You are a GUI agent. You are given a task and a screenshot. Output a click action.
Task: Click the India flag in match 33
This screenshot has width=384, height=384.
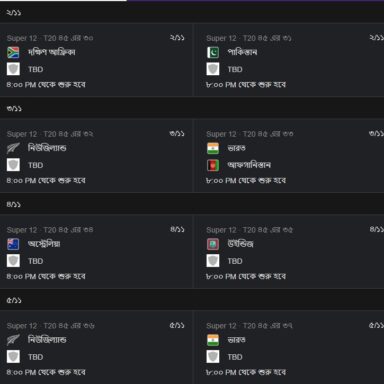[x=213, y=148]
